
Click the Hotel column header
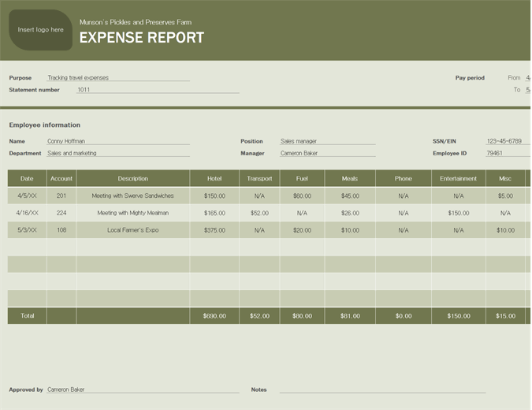tap(214, 179)
